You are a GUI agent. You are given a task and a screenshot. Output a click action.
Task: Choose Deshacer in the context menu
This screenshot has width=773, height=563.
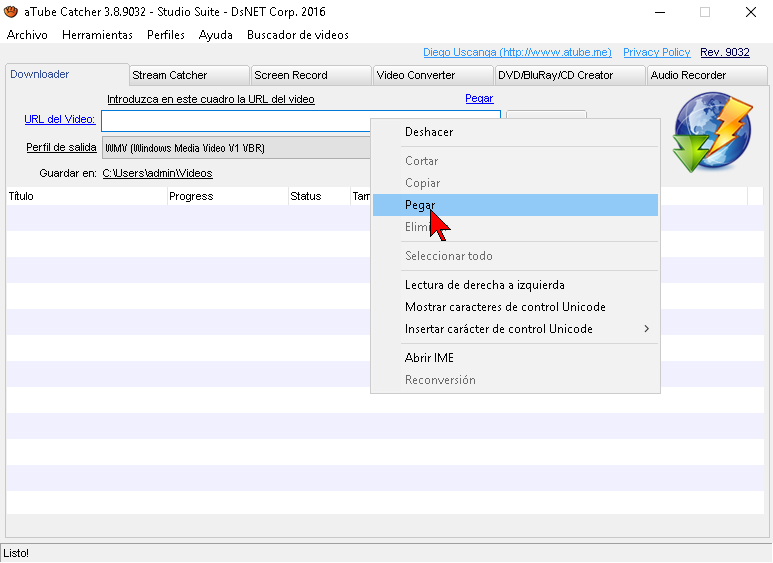(515, 132)
